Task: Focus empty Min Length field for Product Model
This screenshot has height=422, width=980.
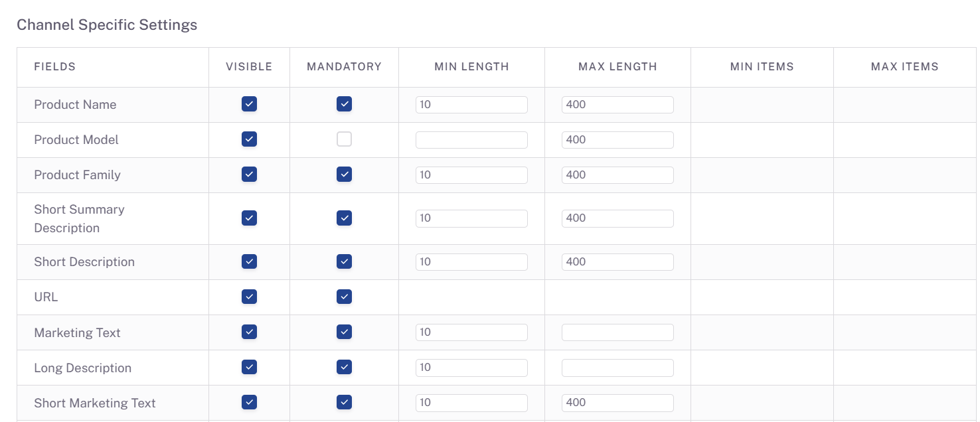Action: pyautogui.click(x=471, y=140)
